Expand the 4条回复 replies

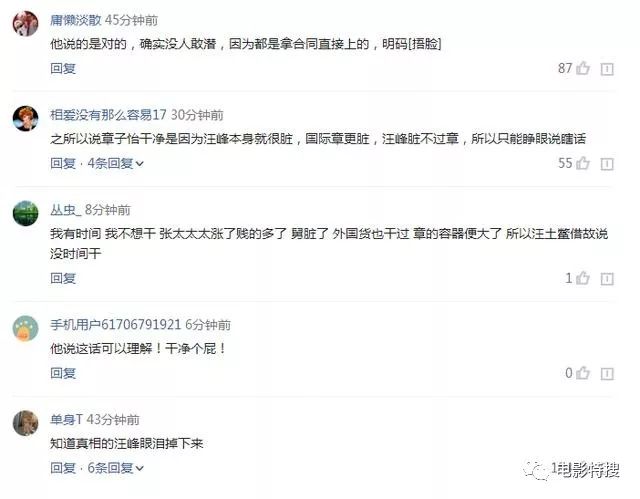[116, 164]
